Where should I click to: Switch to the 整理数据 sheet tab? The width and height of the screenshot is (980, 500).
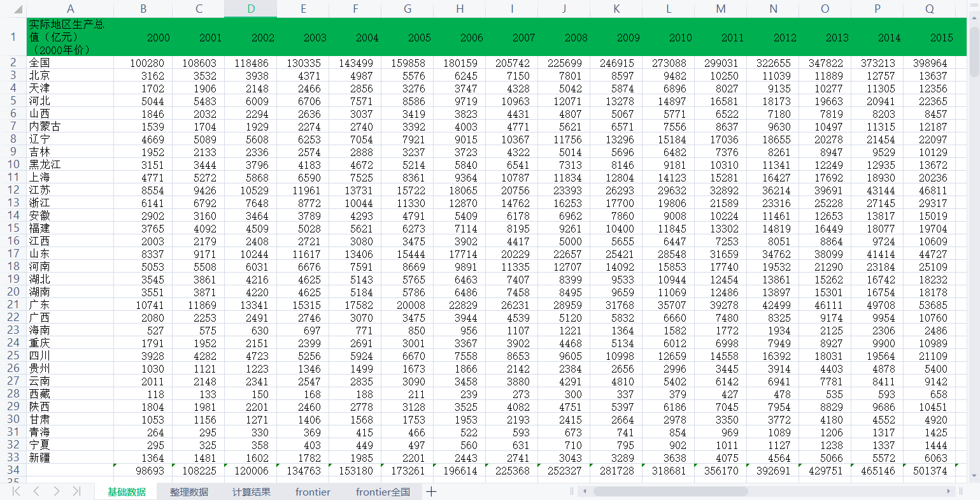pyautogui.click(x=188, y=492)
